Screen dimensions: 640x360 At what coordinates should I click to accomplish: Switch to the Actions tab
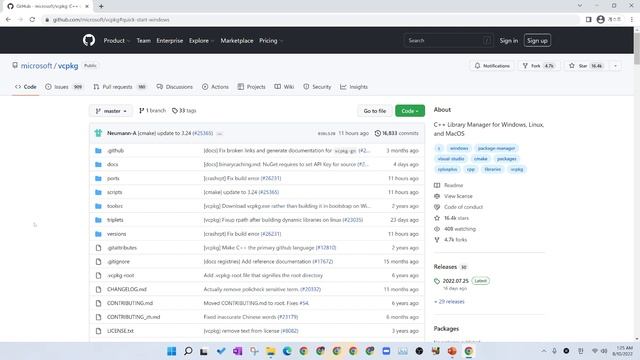point(215,87)
